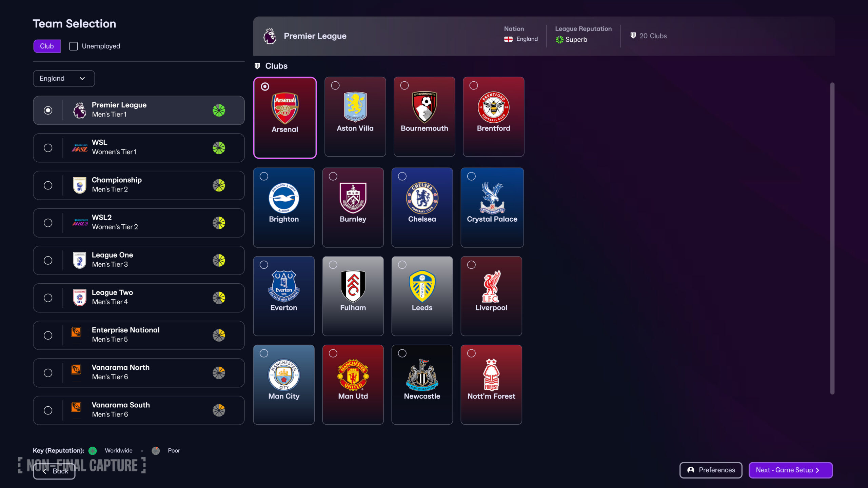Click the Club tab
The width and height of the screenshot is (868, 488).
tap(47, 46)
